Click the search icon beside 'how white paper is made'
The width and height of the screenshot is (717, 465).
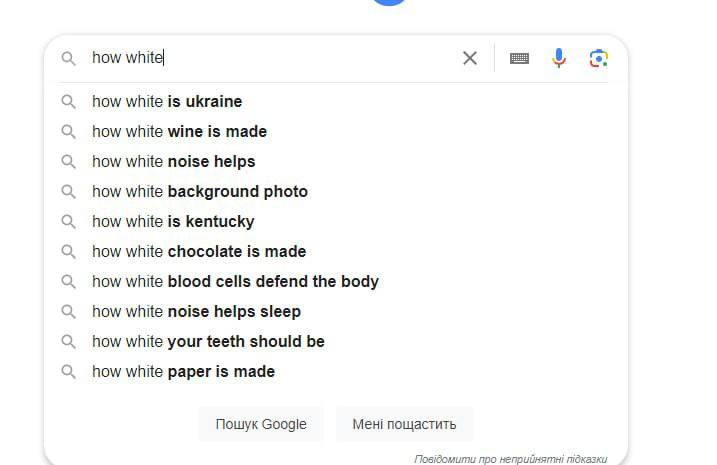pos(69,372)
